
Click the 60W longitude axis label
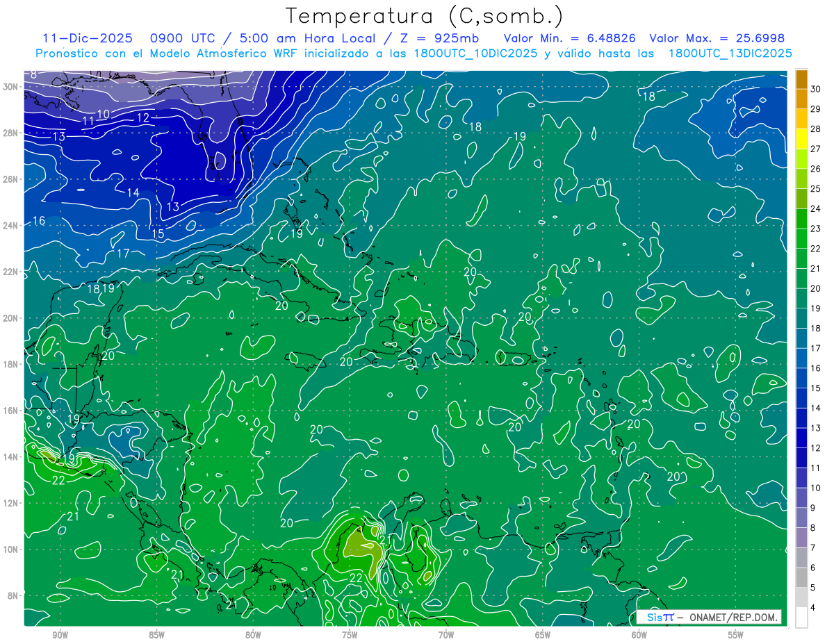click(639, 635)
